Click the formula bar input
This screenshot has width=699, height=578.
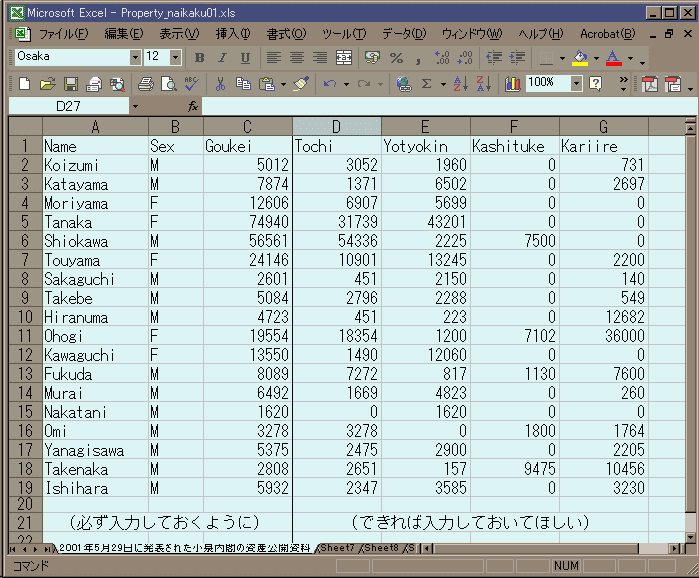(449, 107)
